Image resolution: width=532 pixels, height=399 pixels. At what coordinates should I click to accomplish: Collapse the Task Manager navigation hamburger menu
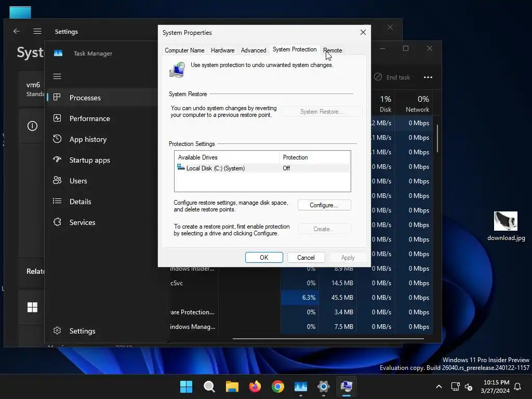(57, 76)
